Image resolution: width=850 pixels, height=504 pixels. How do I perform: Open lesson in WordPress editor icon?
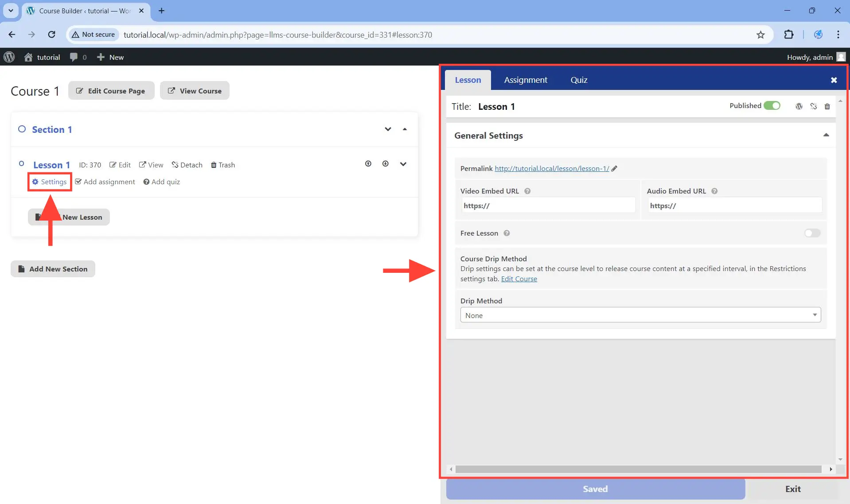point(799,106)
